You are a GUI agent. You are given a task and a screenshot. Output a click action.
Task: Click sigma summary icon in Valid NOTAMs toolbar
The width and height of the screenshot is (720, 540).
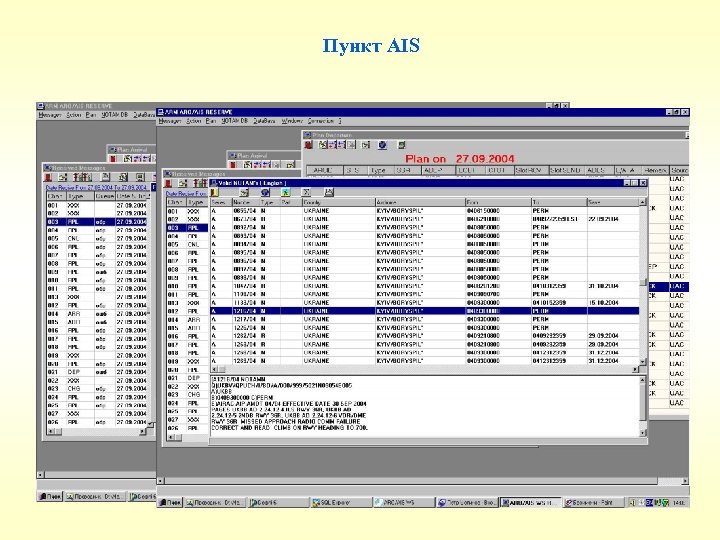click(x=307, y=192)
